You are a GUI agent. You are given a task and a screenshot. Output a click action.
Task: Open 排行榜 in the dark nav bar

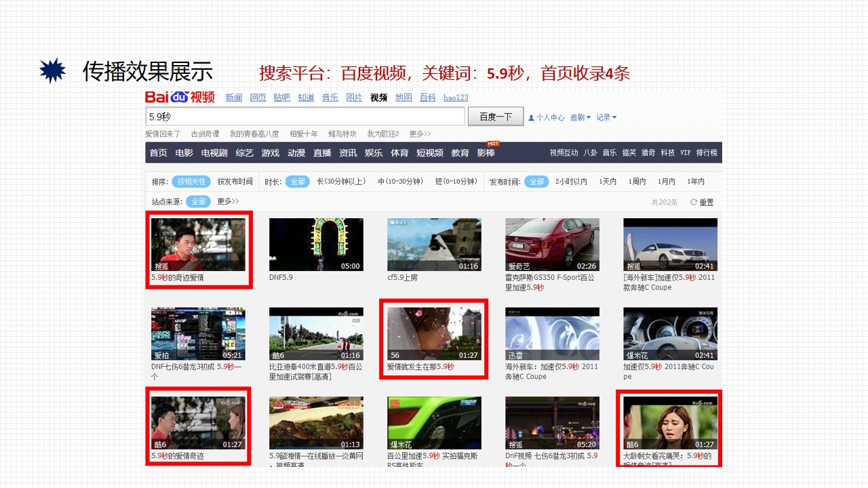coord(706,152)
